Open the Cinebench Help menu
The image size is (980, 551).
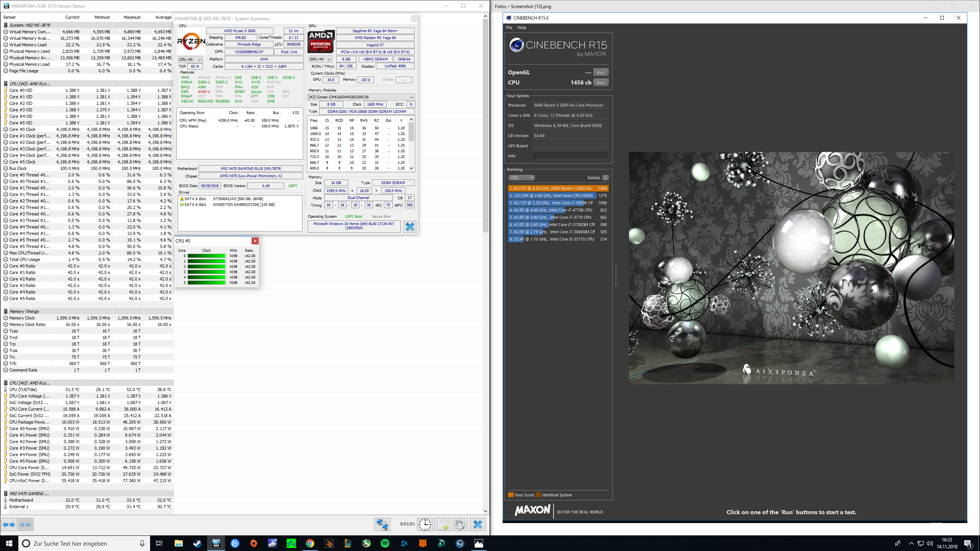click(x=521, y=28)
